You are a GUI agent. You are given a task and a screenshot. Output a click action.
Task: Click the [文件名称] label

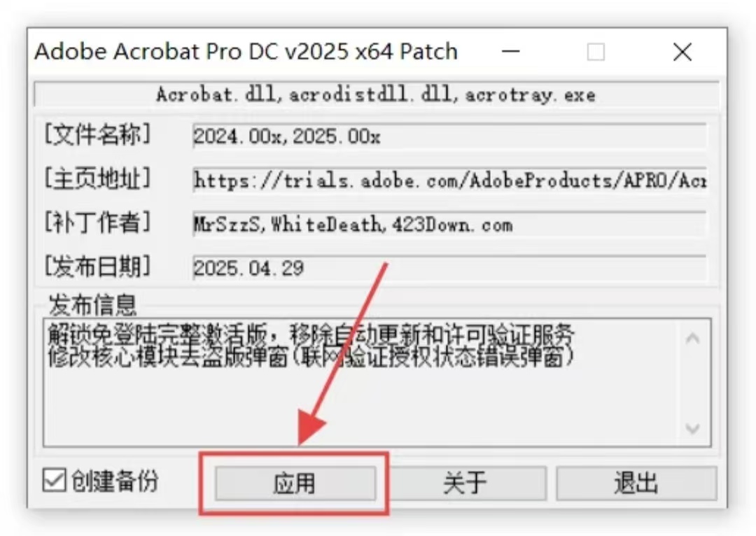tap(98, 134)
